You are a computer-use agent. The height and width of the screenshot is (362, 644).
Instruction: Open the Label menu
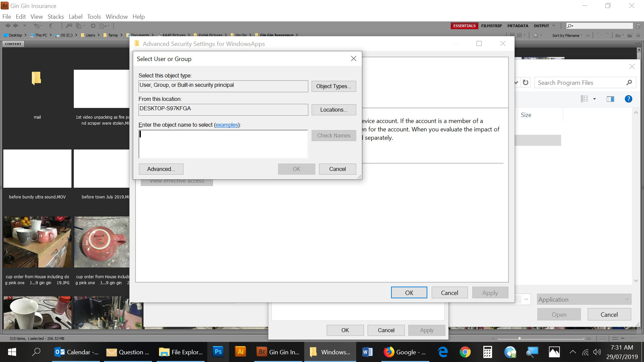75,16
